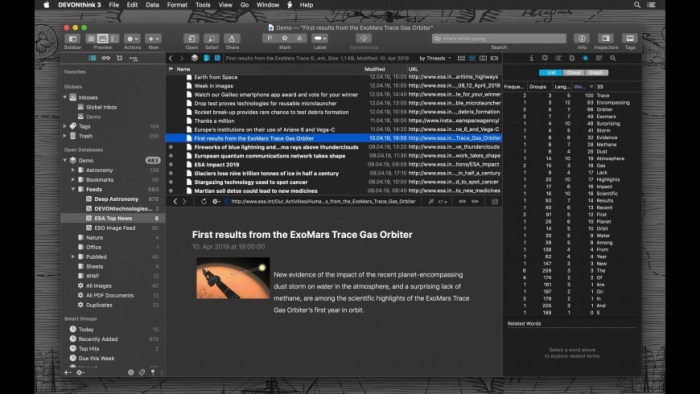Image resolution: width=700 pixels, height=394 pixels.
Task: Open inspector info tab icon
Action: coord(531,58)
